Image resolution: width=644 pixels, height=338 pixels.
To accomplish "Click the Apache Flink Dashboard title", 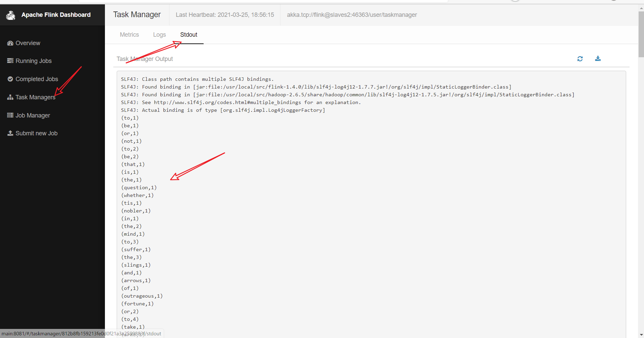I will point(56,15).
